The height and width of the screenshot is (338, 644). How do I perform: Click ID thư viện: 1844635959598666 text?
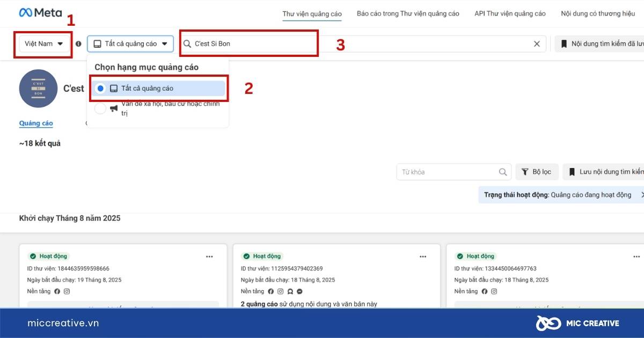tap(68, 269)
